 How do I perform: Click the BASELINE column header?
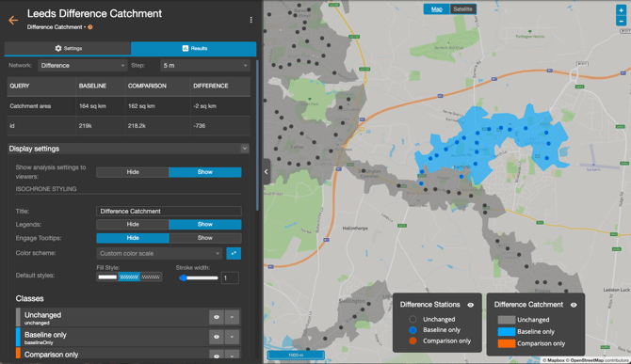(92, 86)
